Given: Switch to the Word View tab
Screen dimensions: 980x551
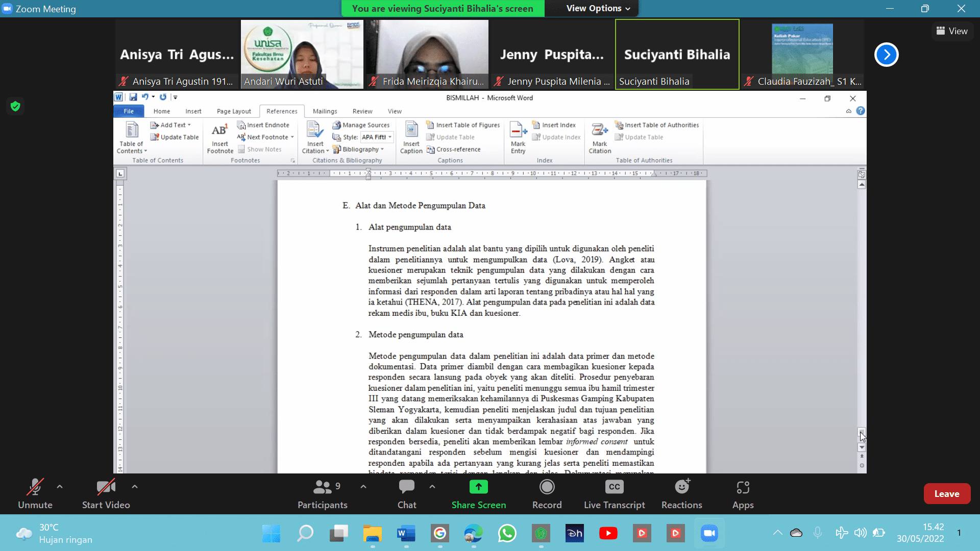Looking at the screenshot, I should (395, 111).
